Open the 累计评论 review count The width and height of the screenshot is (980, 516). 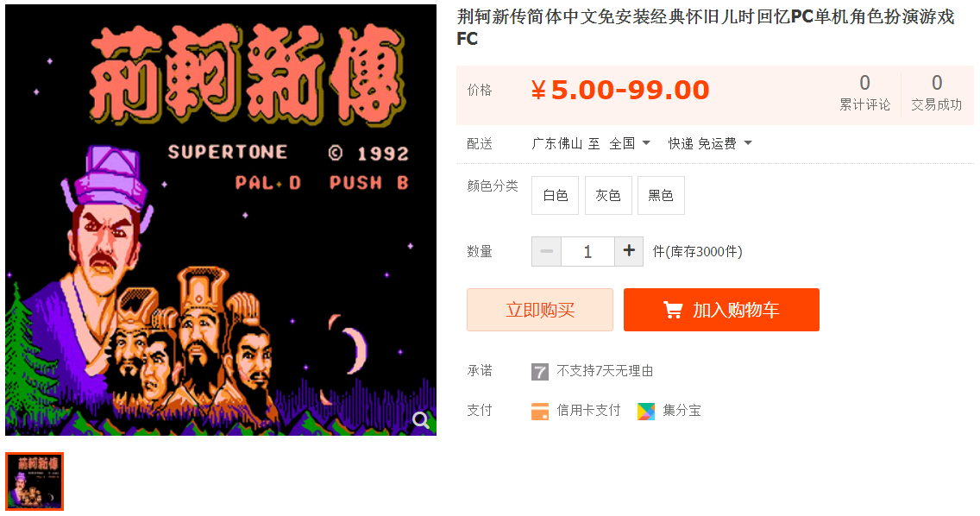864,93
